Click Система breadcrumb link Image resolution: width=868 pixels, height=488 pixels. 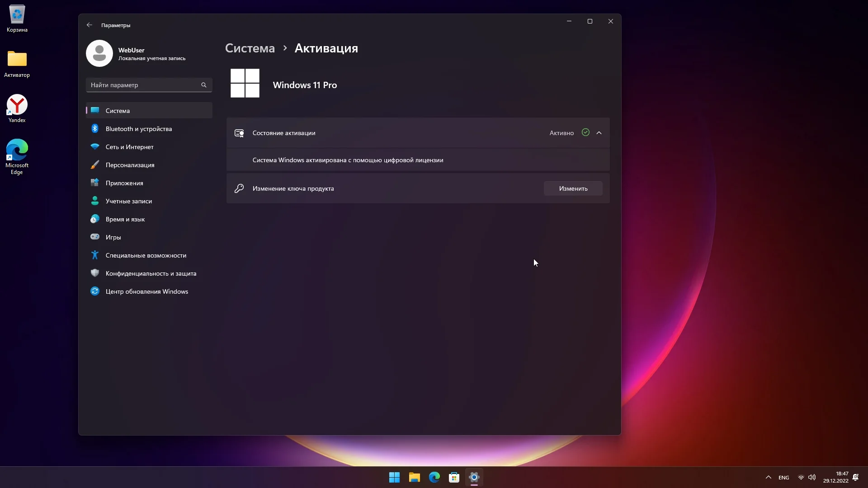250,48
